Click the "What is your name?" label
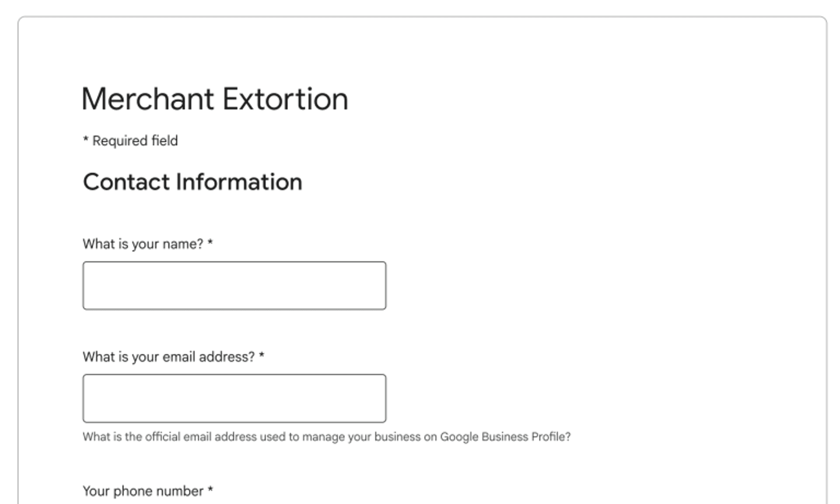Viewport: 840px width, 504px height. coord(143,244)
